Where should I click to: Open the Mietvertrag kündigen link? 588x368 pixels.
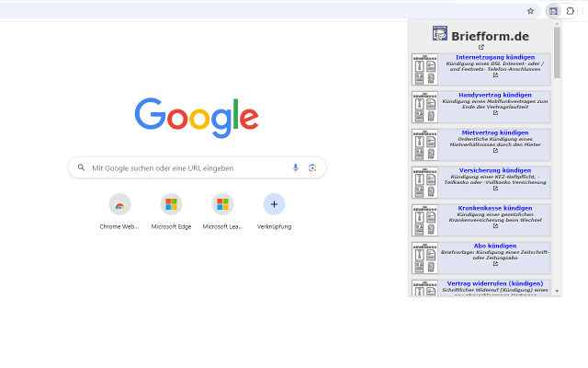495,132
